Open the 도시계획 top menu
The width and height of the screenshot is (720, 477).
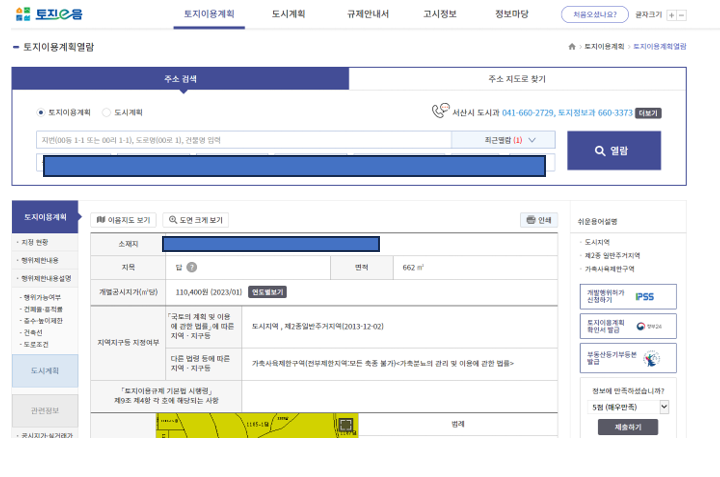(x=288, y=14)
